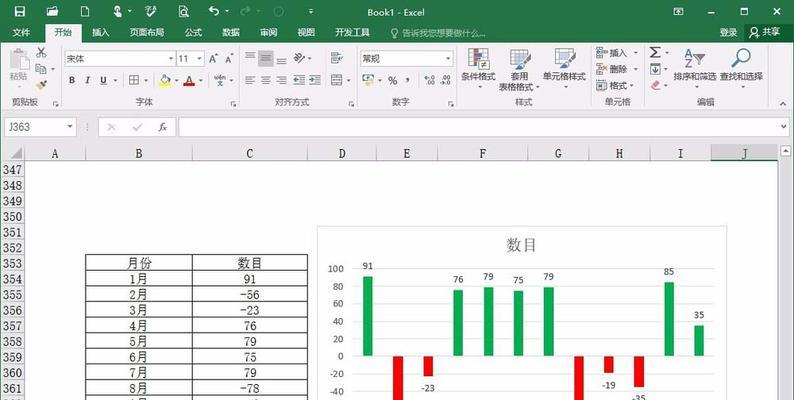
Task: Open Format cells menu (格式)
Action: 616,86
